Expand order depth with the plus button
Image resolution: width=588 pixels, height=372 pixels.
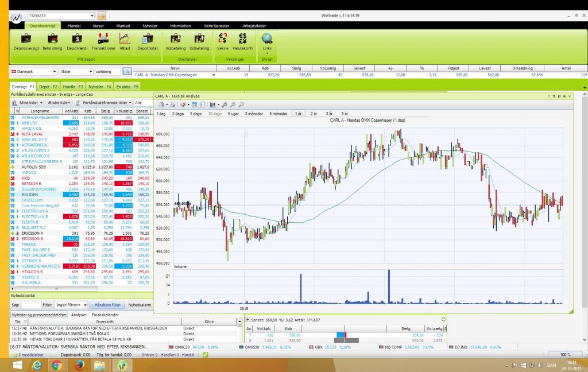pos(247,320)
